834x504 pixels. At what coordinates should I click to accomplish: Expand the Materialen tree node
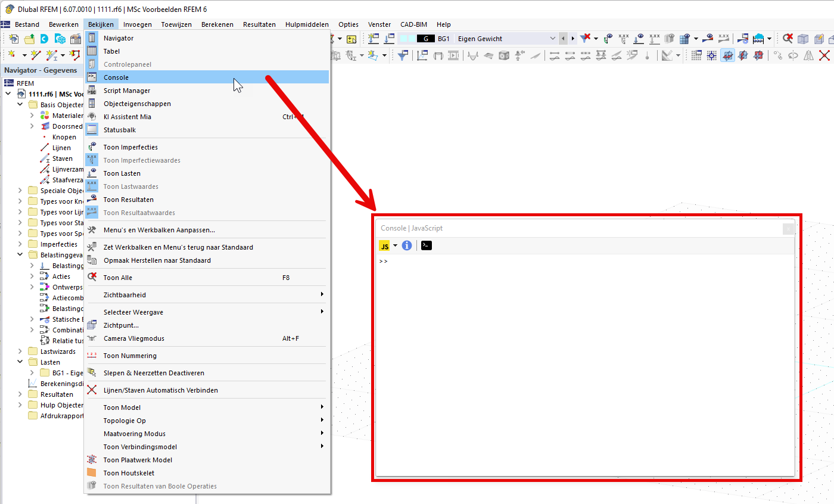(32, 116)
